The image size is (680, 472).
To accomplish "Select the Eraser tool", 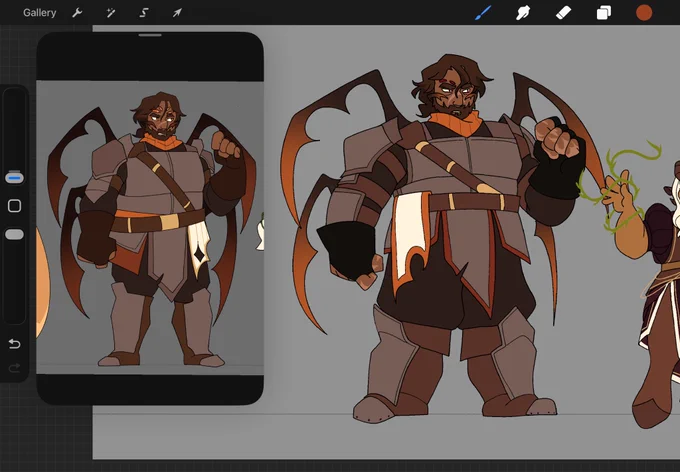I will (x=563, y=13).
